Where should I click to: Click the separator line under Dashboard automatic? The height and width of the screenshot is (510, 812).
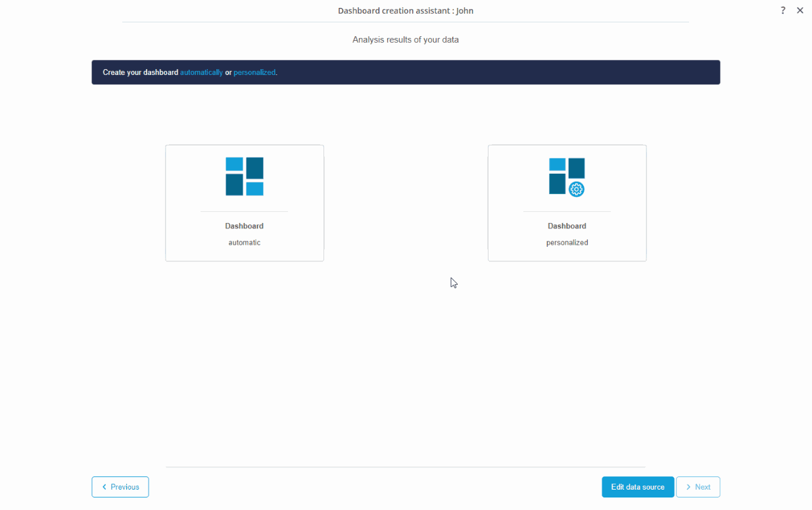pyautogui.click(x=244, y=212)
